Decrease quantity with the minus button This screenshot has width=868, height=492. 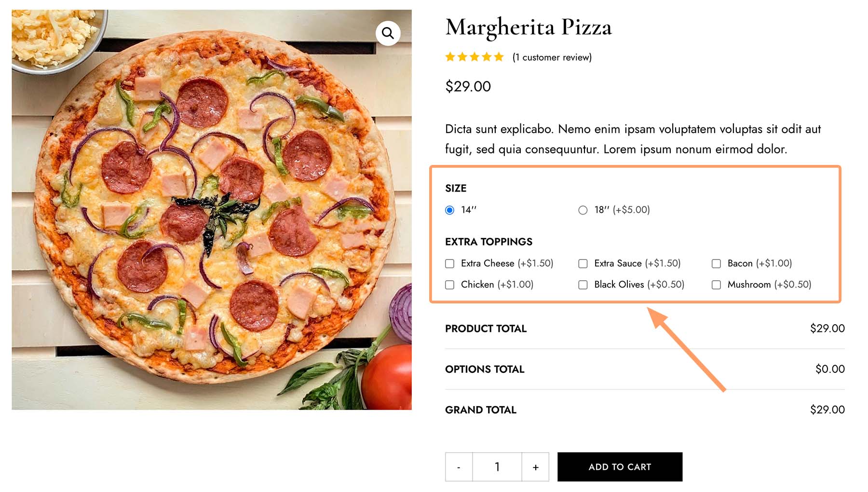pos(458,466)
